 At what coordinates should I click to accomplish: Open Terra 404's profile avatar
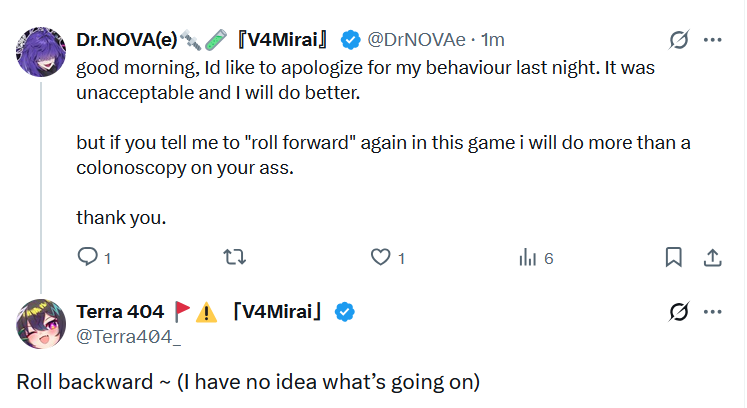[41, 323]
